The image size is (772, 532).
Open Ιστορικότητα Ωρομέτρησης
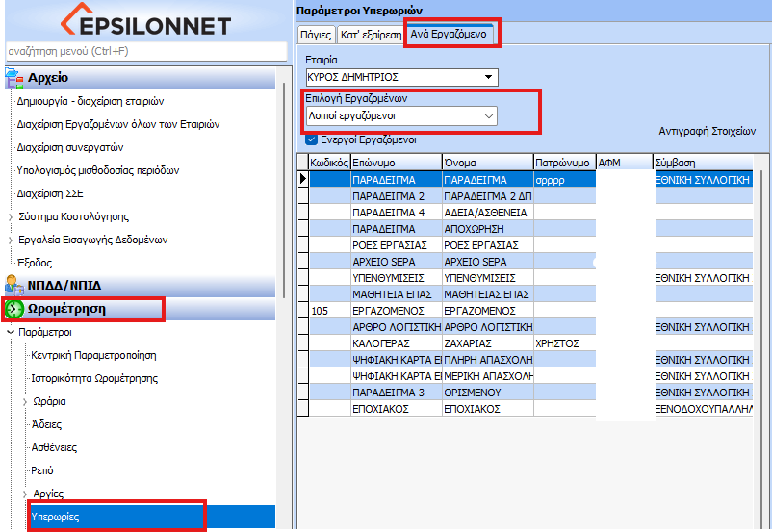tap(94, 378)
